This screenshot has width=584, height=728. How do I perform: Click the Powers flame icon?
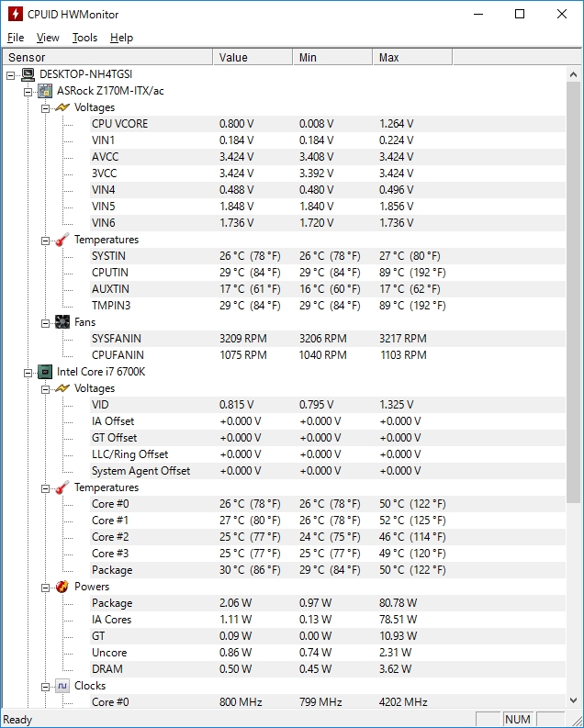62,587
